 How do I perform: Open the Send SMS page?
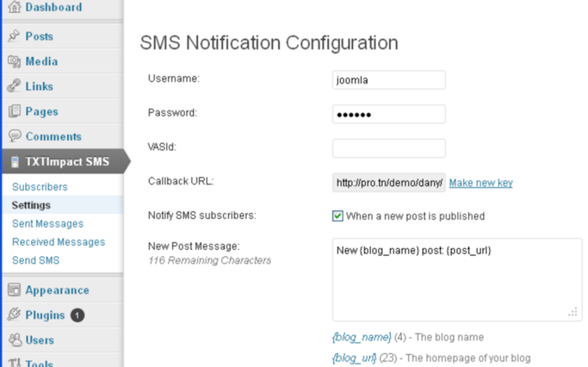click(x=35, y=260)
